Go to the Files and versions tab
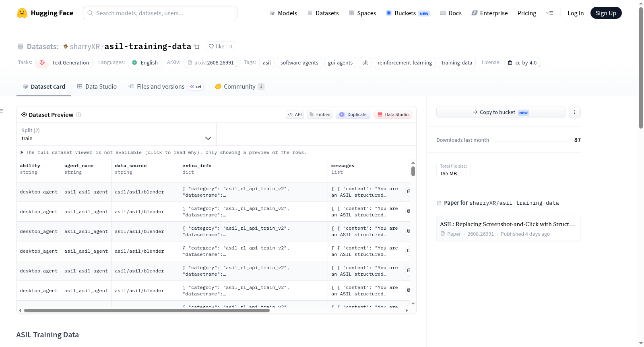Image resolution: width=644 pixels, height=347 pixels. pos(166,87)
